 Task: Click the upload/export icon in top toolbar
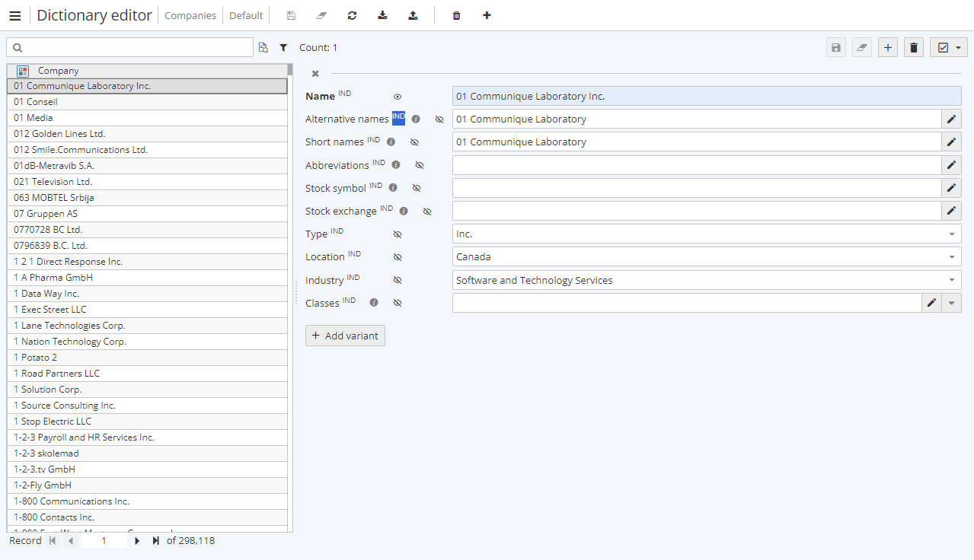coord(413,15)
